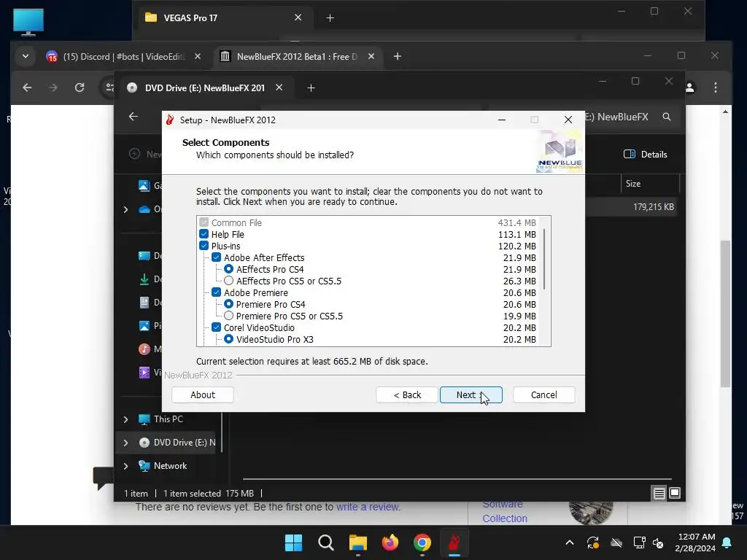This screenshot has height=560, width=747.
Task: Cancel the NewBlueFX 2012 setup
Action: coord(543,394)
